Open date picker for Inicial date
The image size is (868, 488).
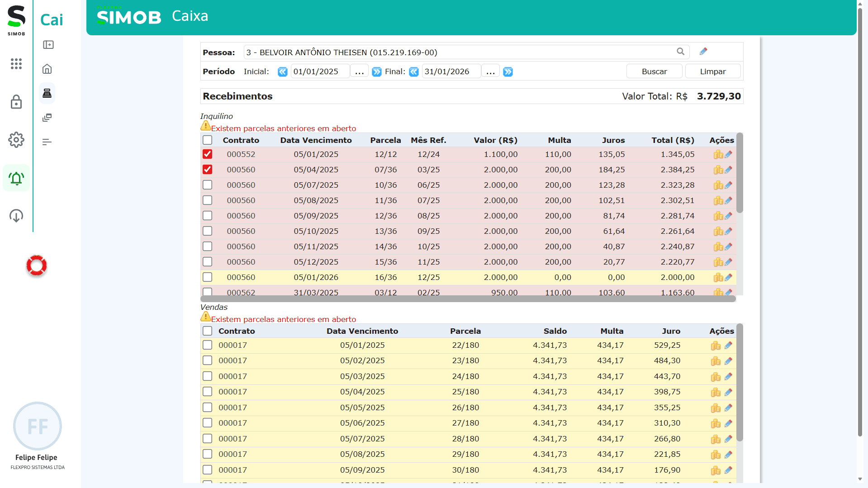click(359, 71)
